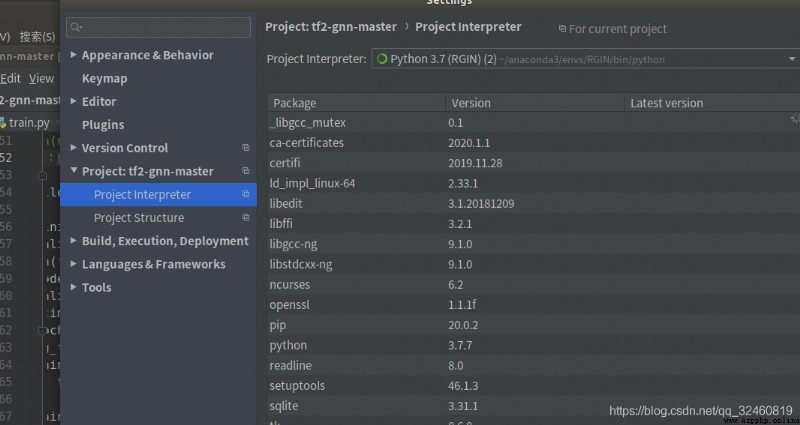The width and height of the screenshot is (800, 425).
Task: Select the python package row
Action: tap(533, 345)
